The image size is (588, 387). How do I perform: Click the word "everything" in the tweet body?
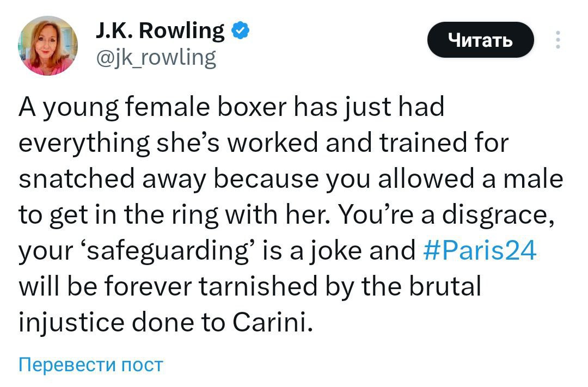click(84, 143)
